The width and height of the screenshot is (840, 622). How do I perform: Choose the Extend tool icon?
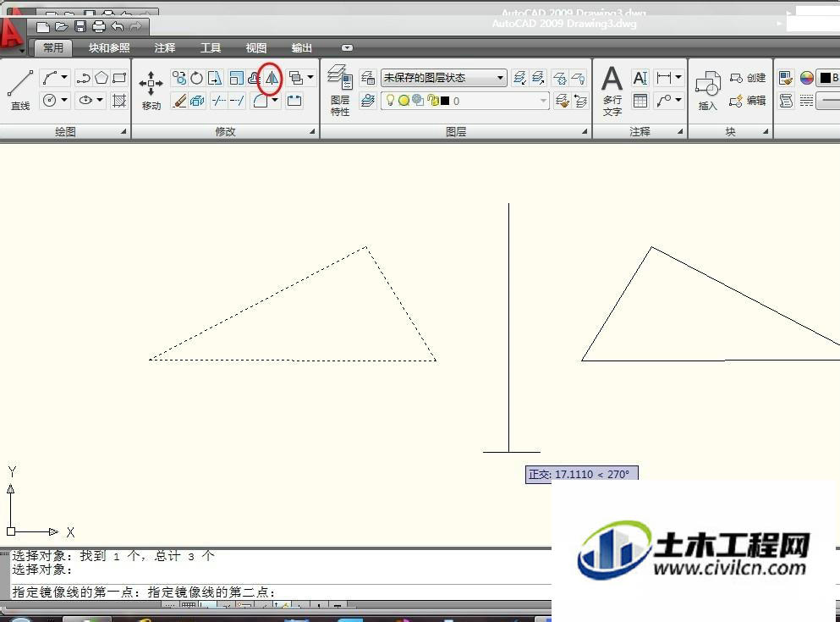point(237,101)
